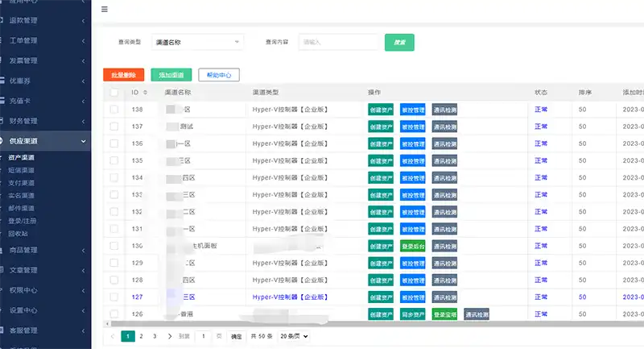Expand 工单管理 sidebar menu
644x349 pixels.
tap(44, 40)
